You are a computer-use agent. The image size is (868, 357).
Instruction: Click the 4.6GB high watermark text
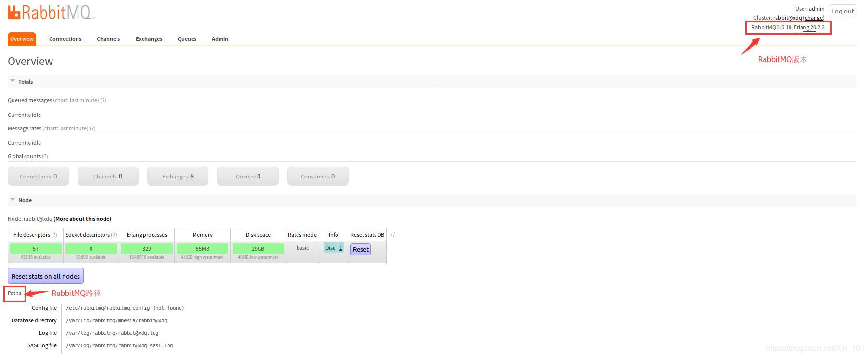click(202, 257)
